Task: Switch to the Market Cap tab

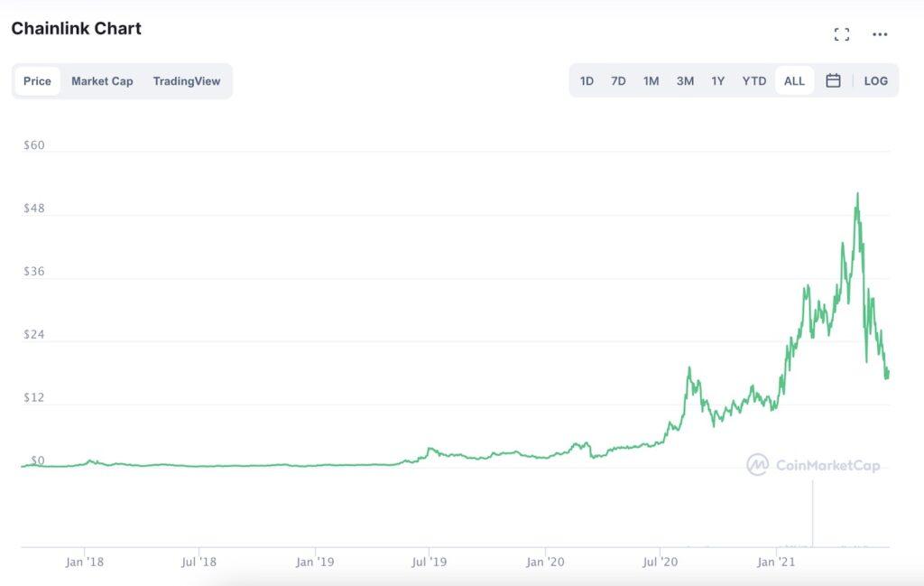Action: pos(102,81)
